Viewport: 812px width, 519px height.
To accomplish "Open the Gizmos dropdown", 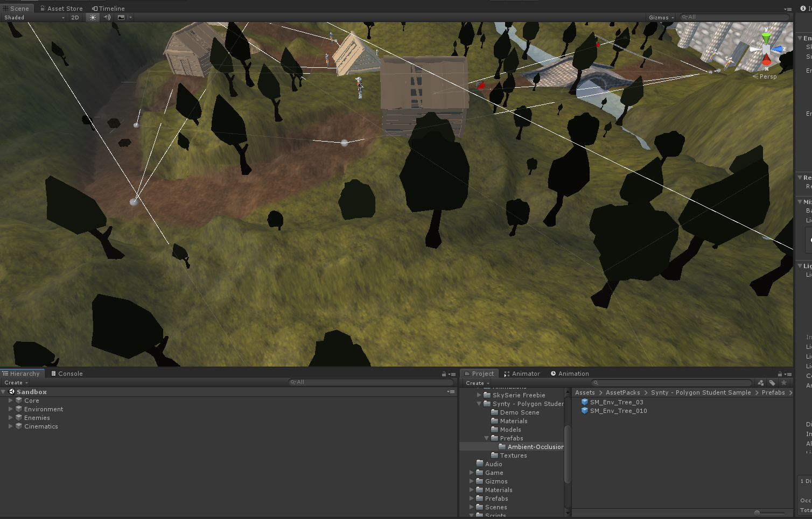I will (660, 17).
